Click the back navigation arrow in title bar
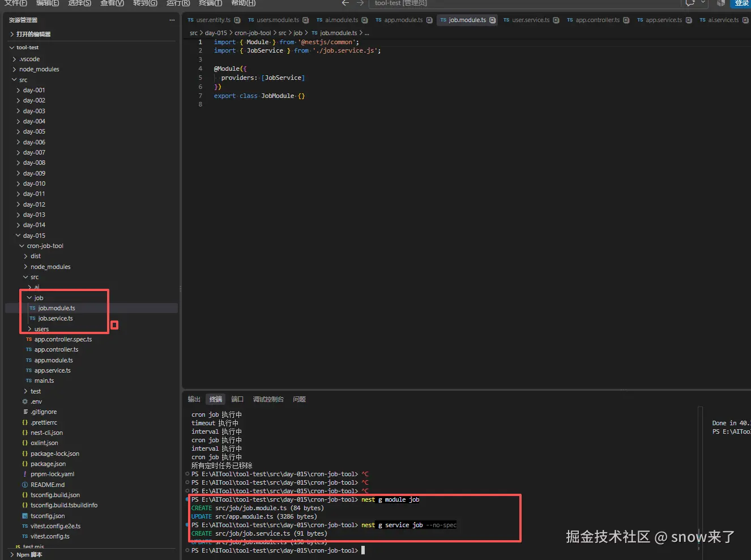751x560 pixels. point(345,3)
